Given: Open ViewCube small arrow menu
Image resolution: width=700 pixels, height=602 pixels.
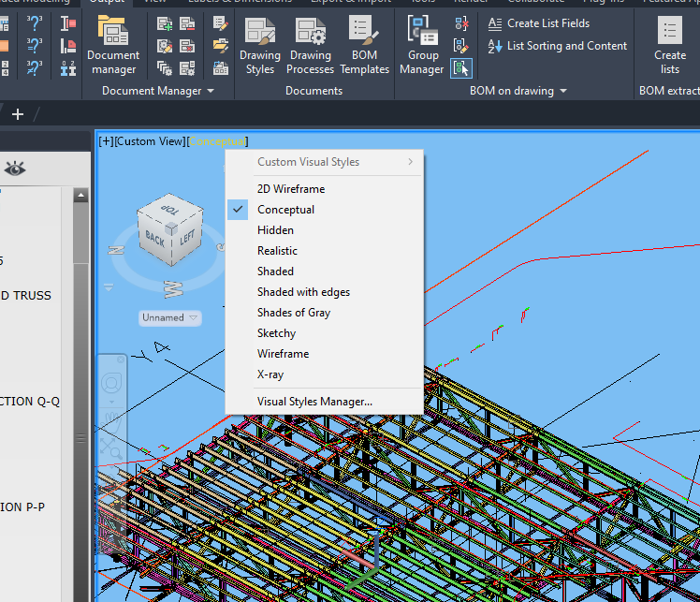Looking at the screenshot, I should pyautogui.click(x=109, y=287).
